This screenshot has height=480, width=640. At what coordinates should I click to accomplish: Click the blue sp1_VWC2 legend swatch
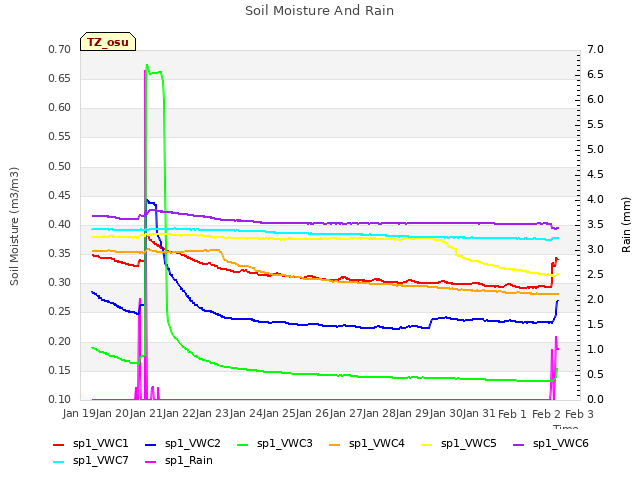pyautogui.click(x=151, y=444)
